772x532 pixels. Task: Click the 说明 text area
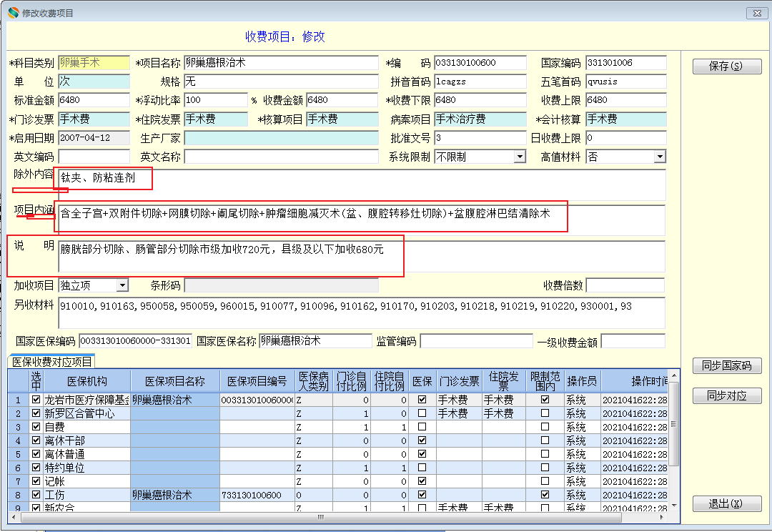(x=362, y=256)
